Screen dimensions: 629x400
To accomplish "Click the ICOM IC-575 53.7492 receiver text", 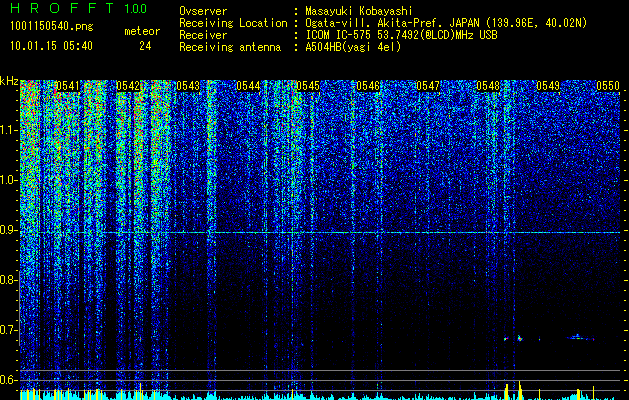I will click(401, 35).
